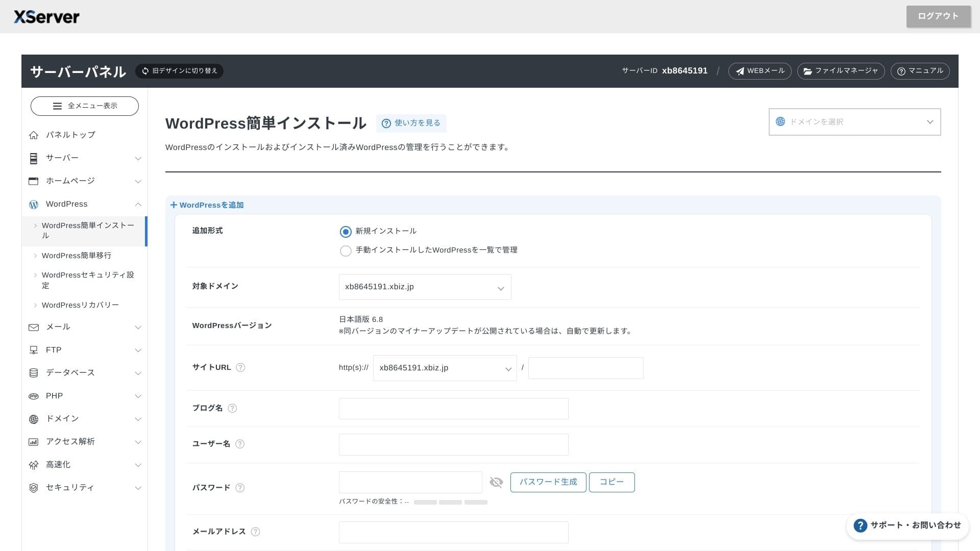Click the 全メニュー表示 button

(x=85, y=106)
